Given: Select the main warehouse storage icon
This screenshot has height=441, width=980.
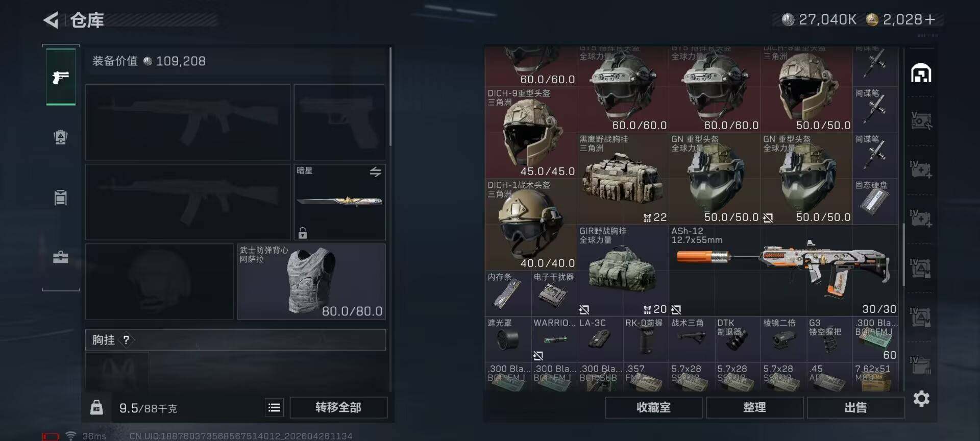Looking at the screenshot, I should point(921,73).
